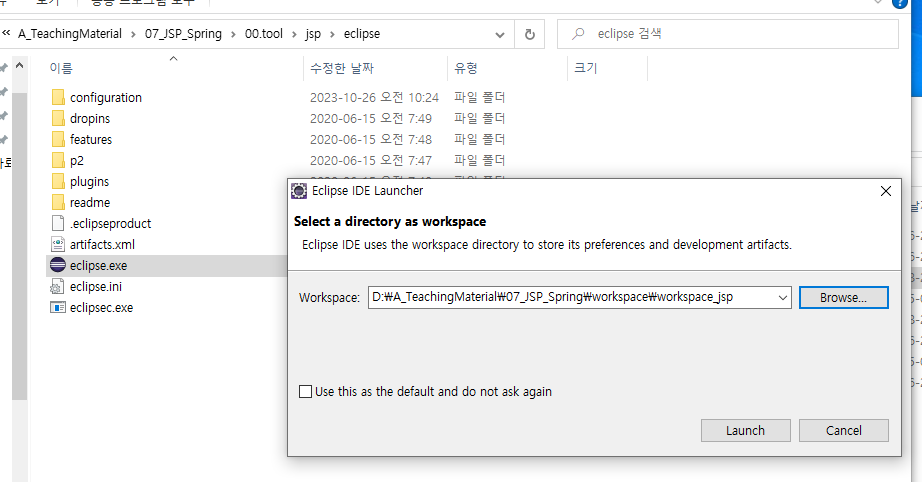Viewport: 922px width, 482px height.
Task: Click the navigation pane scroll up arrow
Action: 19,66
